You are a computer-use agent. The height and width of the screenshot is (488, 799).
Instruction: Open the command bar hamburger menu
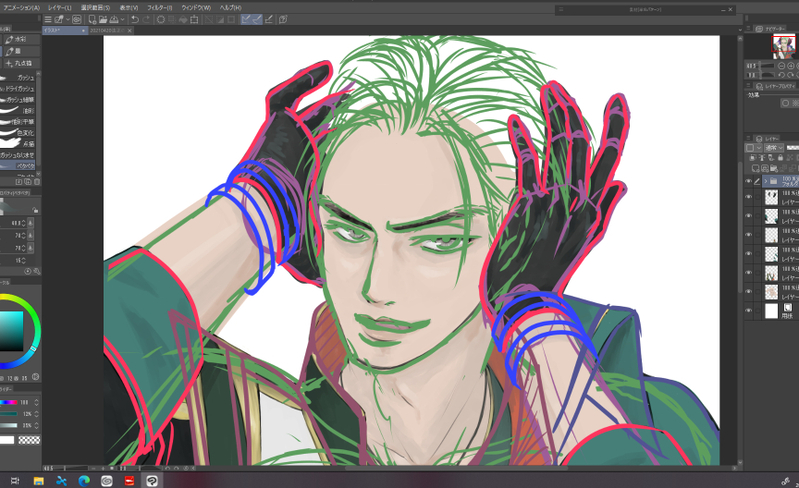48,19
